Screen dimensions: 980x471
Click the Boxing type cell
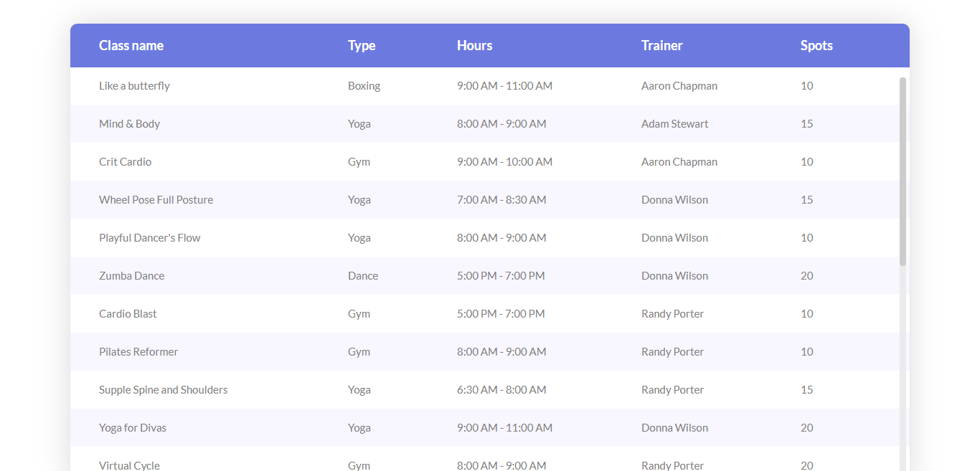pos(364,86)
